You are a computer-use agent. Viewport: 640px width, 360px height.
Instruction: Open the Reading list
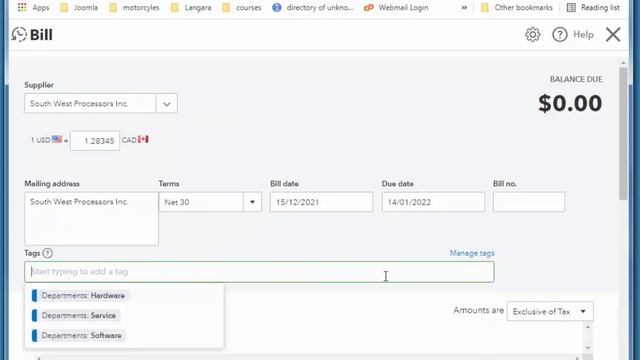pyautogui.click(x=593, y=7)
